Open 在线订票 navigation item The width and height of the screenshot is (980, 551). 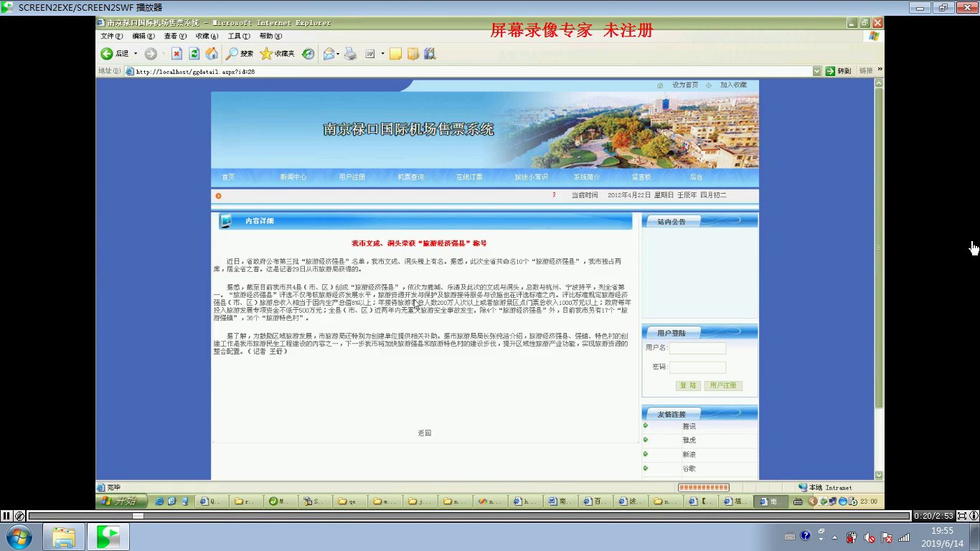point(469,177)
